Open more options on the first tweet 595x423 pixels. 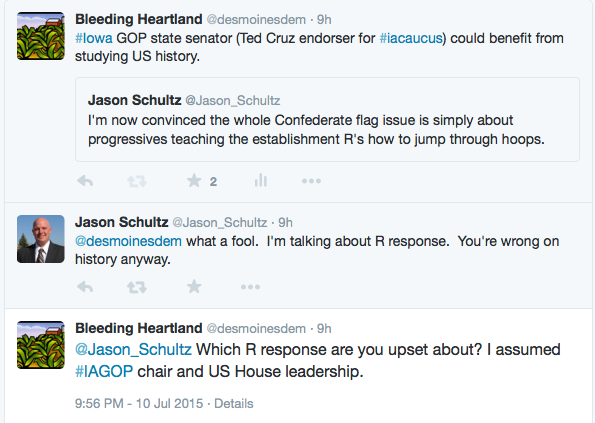[x=312, y=181]
